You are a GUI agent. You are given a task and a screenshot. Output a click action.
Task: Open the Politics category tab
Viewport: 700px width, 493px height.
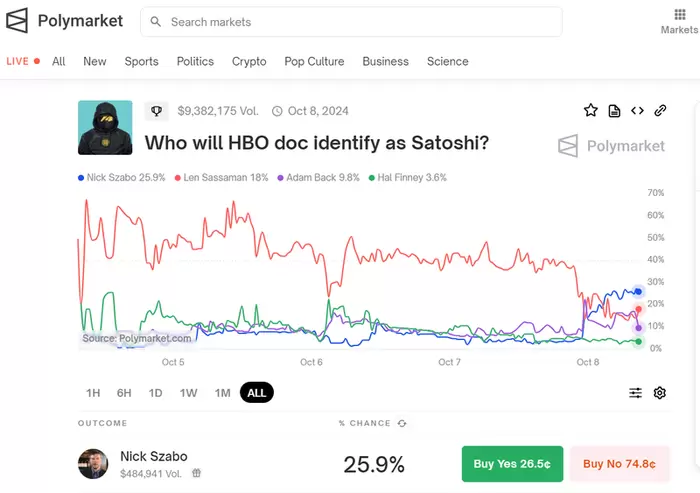tap(195, 61)
